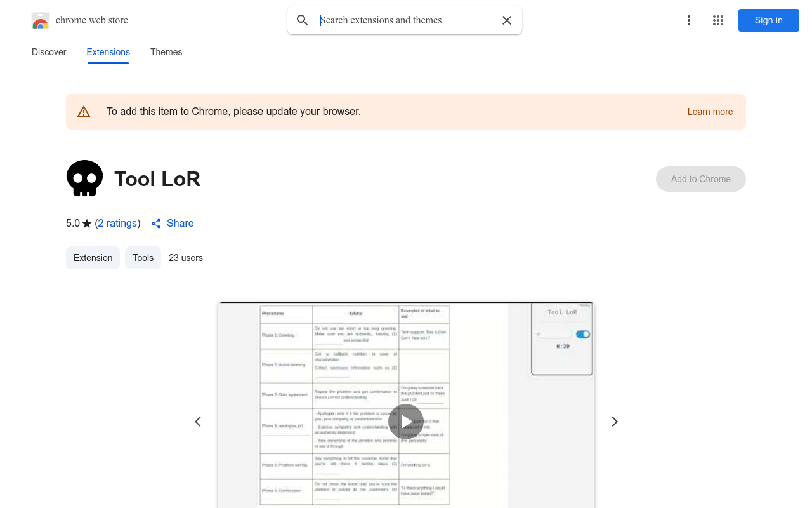Click the Sign in button

pos(769,20)
